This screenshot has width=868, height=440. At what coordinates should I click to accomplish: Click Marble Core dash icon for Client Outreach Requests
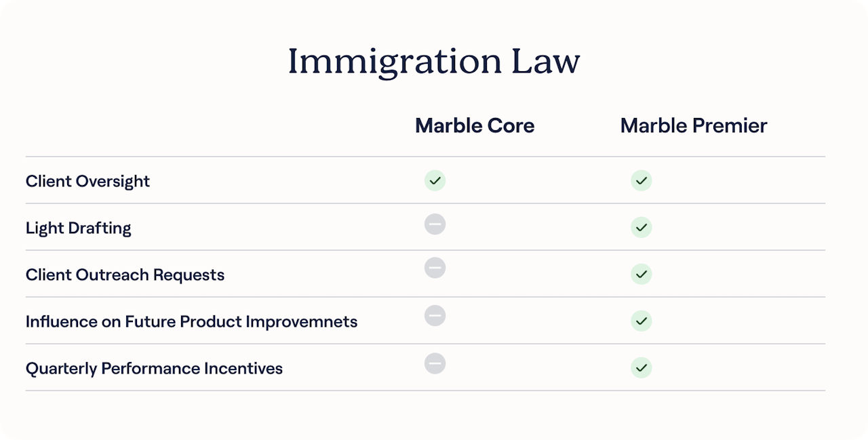[x=435, y=268]
